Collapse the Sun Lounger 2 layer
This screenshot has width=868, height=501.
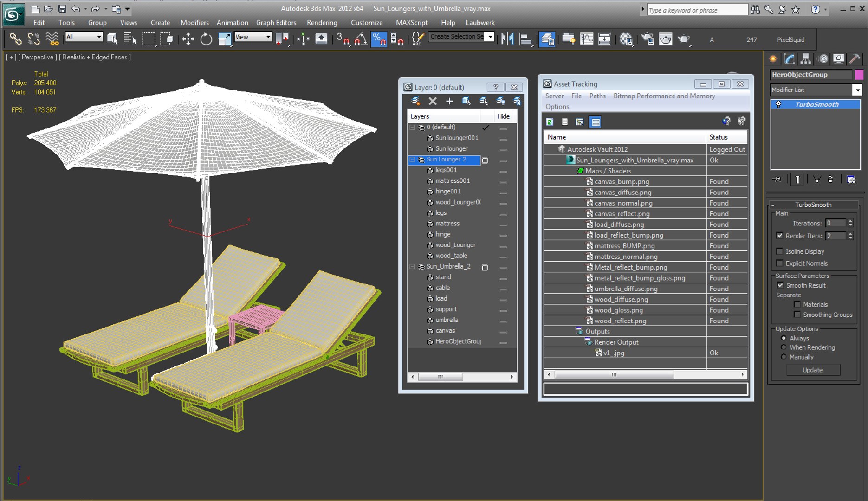(412, 160)
